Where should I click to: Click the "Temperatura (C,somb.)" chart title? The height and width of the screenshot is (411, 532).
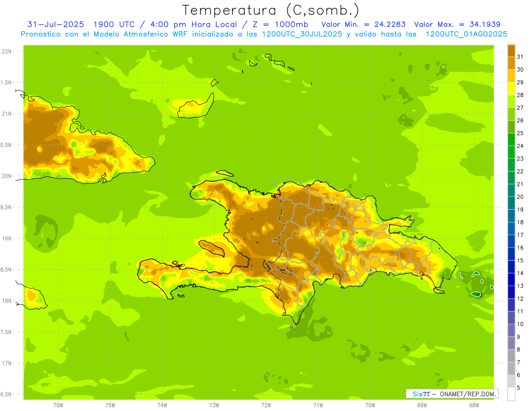[270, 10]
